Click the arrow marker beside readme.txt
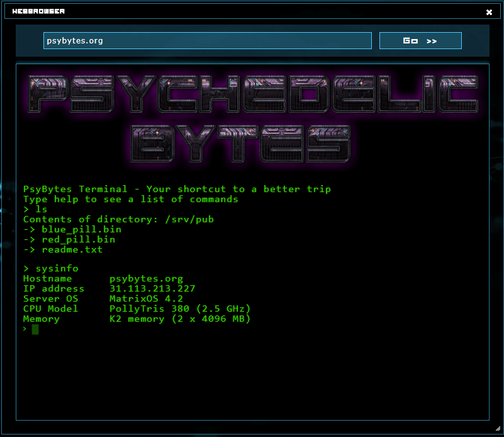This screenshot has width=504, height=437. click(29, 249)
